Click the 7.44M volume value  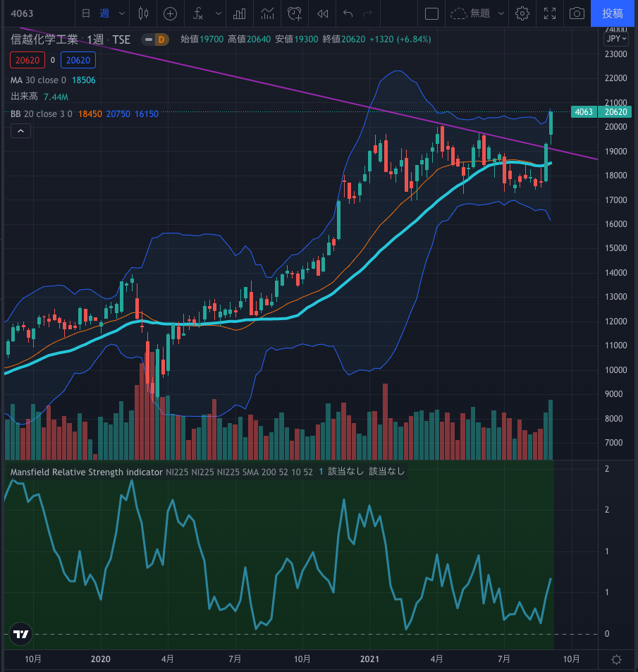tap(56, 97)
